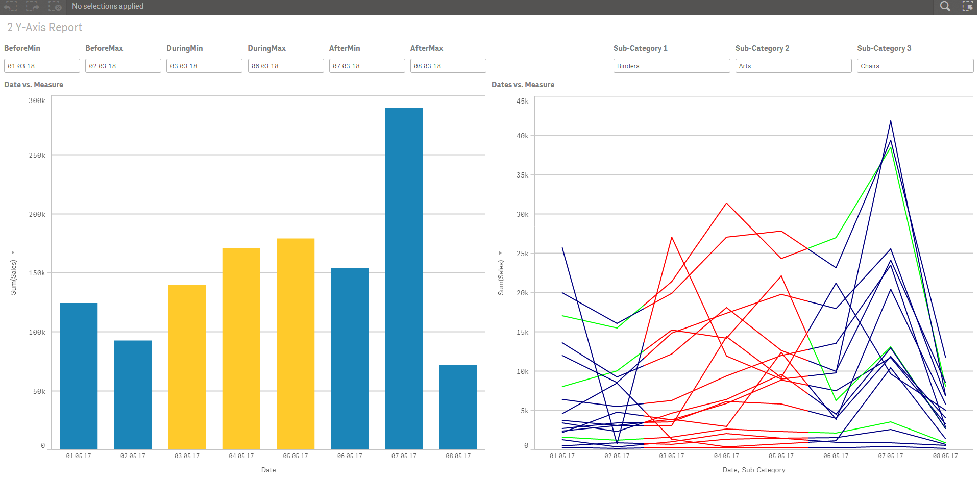
Task: Edit the BeforeMax date field
Action: pyautogui.click(x=123, y=66)
